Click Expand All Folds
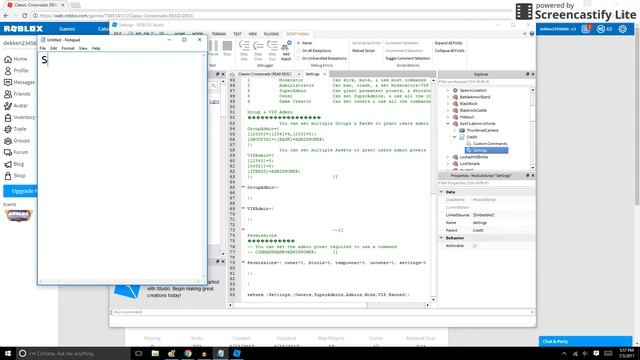This screenshot has height=360, width=640. tap(449, 43)
